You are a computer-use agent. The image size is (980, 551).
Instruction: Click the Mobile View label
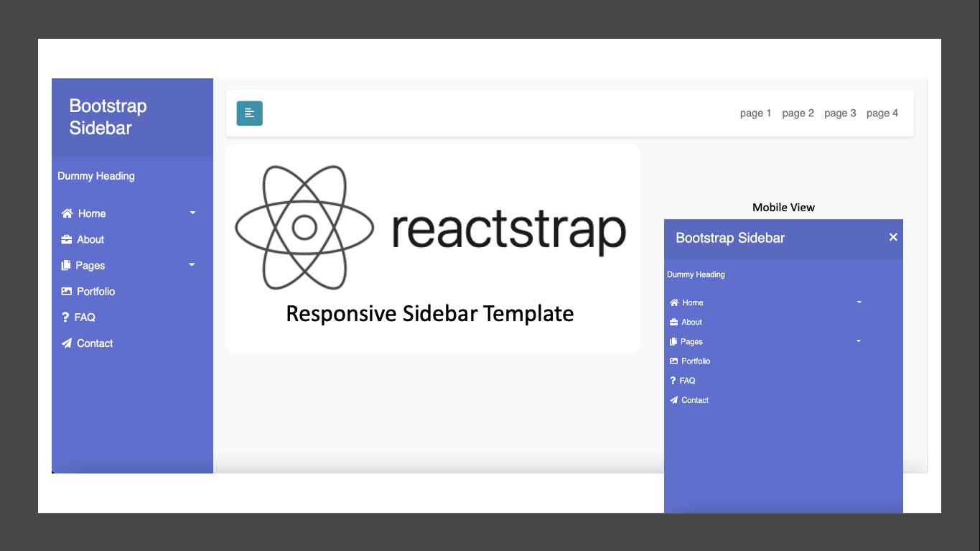click(783, 207)
